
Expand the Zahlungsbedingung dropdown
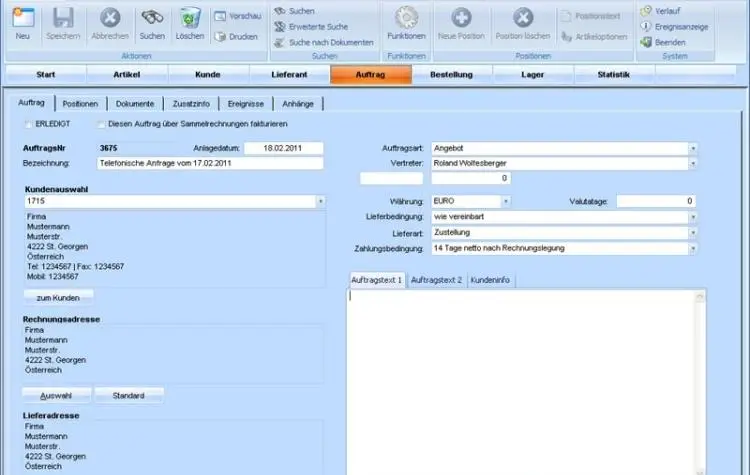pyautogui.click(x=693, y=247)
